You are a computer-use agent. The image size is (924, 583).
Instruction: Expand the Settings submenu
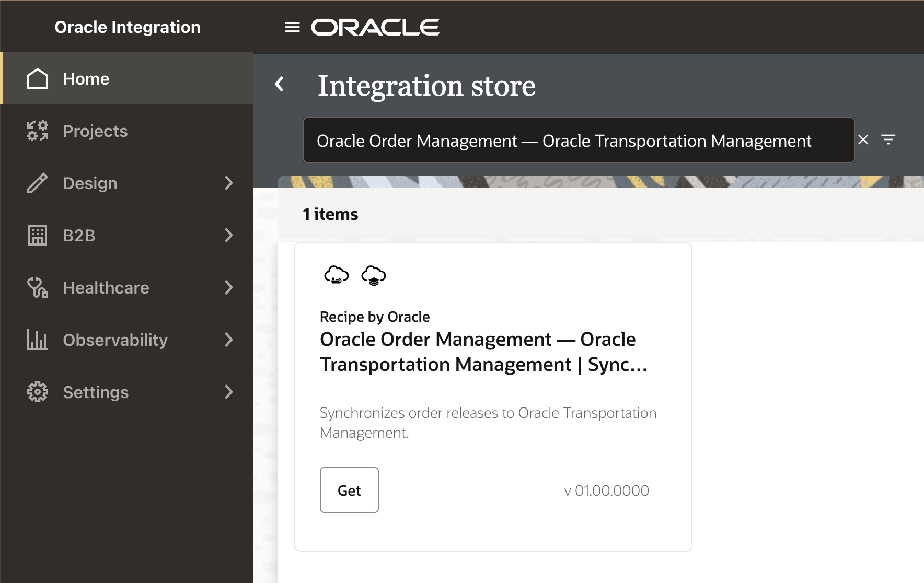coord(229,392)
